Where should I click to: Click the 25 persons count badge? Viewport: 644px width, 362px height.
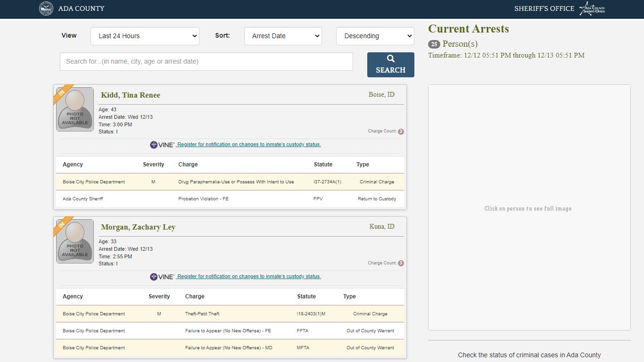(434, 44)
